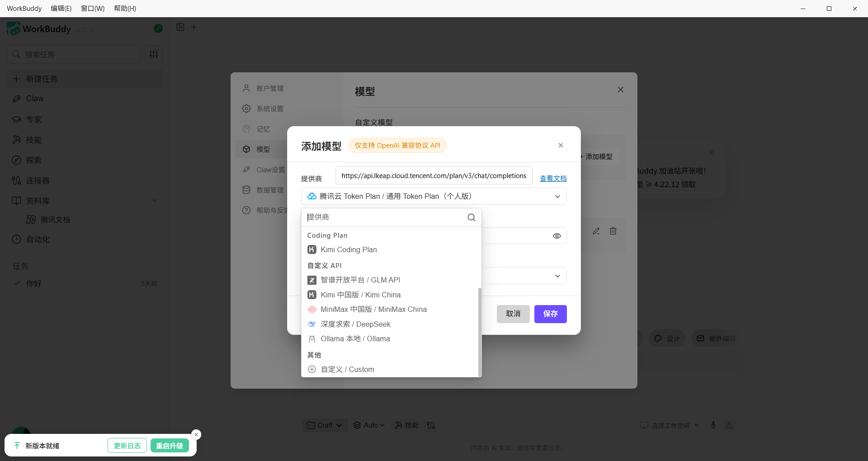Open the Craft mode dropdown

coord(324,425)
